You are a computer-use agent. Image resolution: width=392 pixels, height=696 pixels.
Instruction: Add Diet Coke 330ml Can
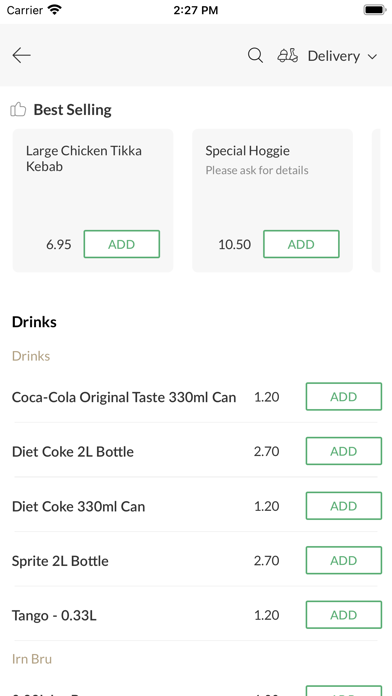tap(344, 506)
